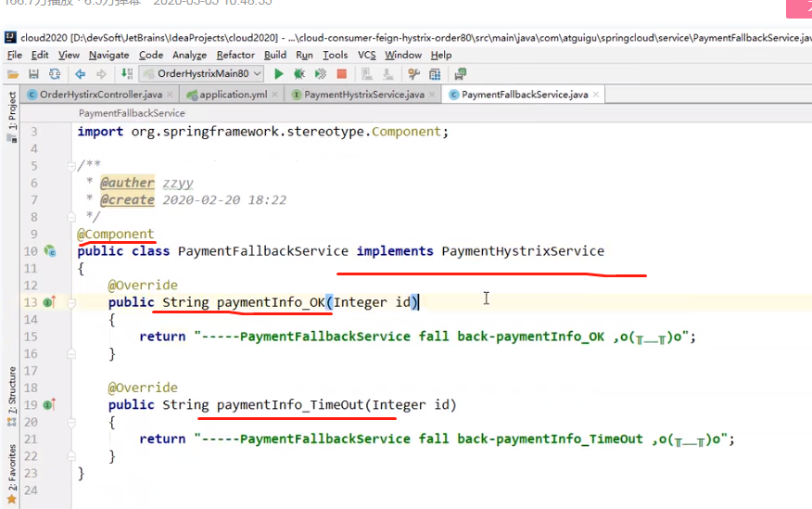
Task: Navigate forward with gray arrow
Action: 102,74
